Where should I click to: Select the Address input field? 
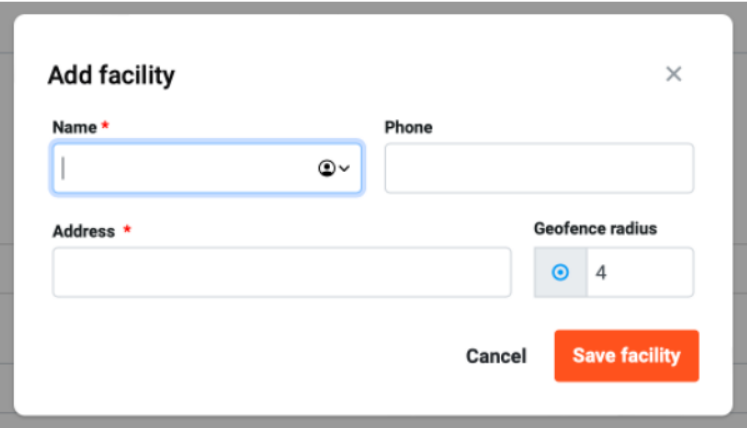point(282,272)
